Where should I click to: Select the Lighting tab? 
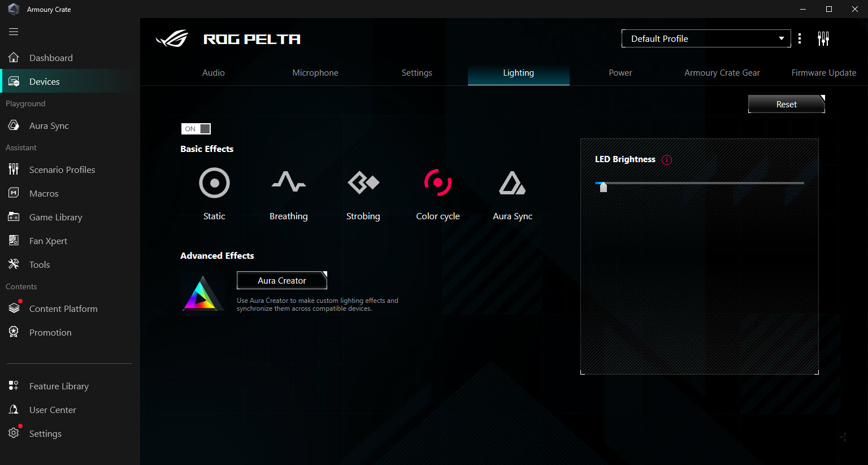519,73
